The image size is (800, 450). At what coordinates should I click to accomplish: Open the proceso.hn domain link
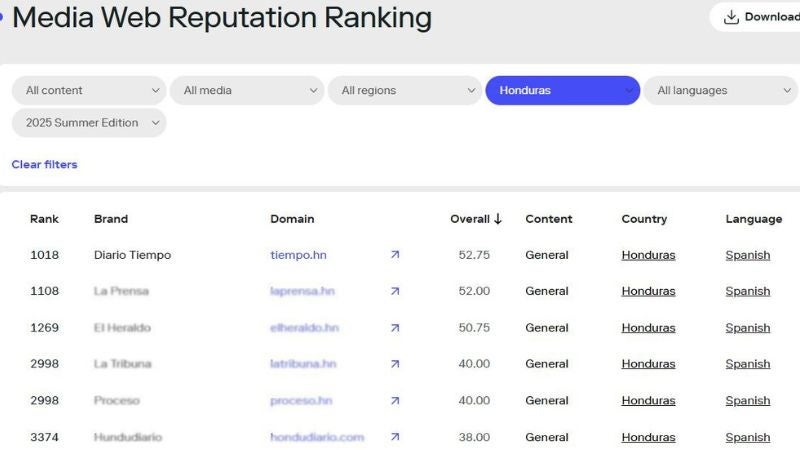coord(301,401)
